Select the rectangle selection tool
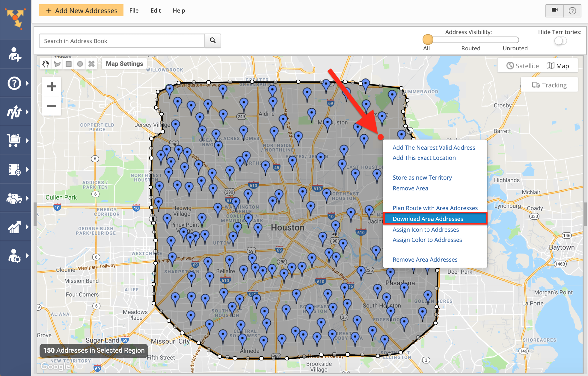Image resolution: width=588 pixels, height=376 pixels. (x=68, y=64)
